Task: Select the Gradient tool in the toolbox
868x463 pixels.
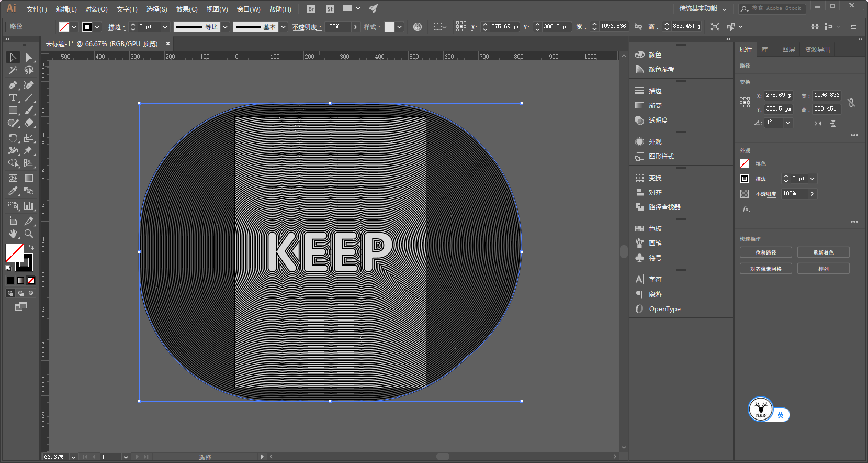Action: pos(29,178)
